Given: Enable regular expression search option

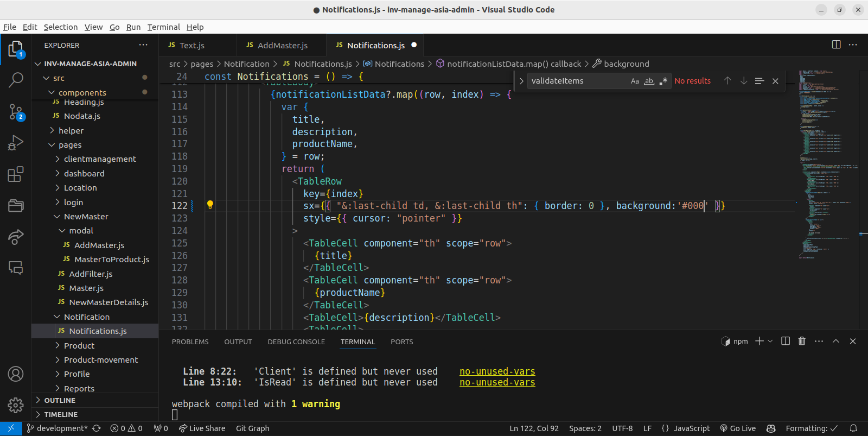Looking at the screenshot, I should click(x=663, y=81).
